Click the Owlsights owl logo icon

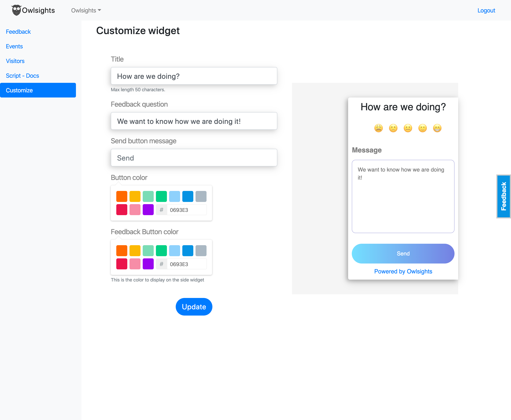[16, 10]
